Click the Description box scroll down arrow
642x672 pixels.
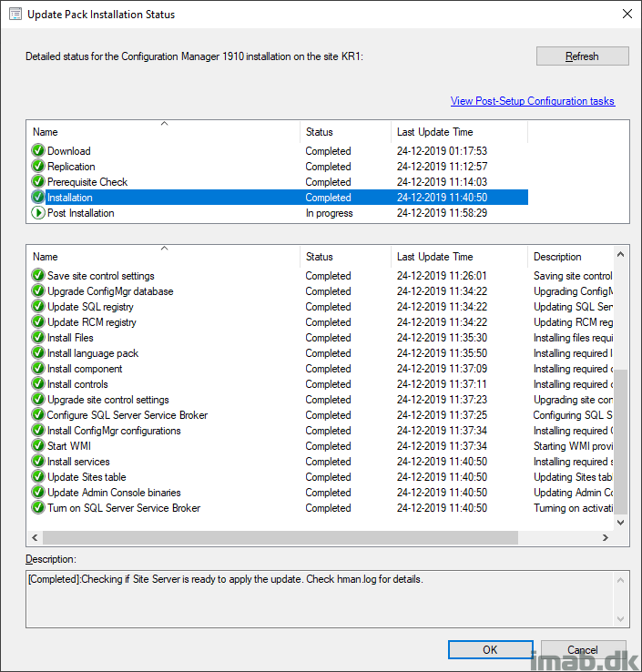click(x=620, y=619)
